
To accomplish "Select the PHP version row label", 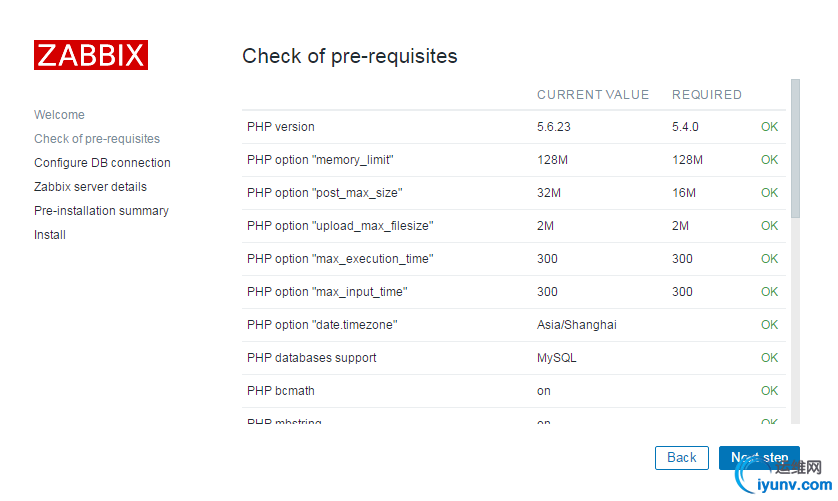I will click(281, 127).
